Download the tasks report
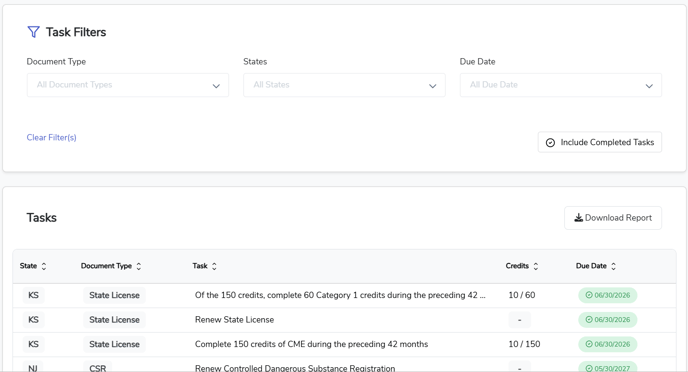 tap(613, 218)
